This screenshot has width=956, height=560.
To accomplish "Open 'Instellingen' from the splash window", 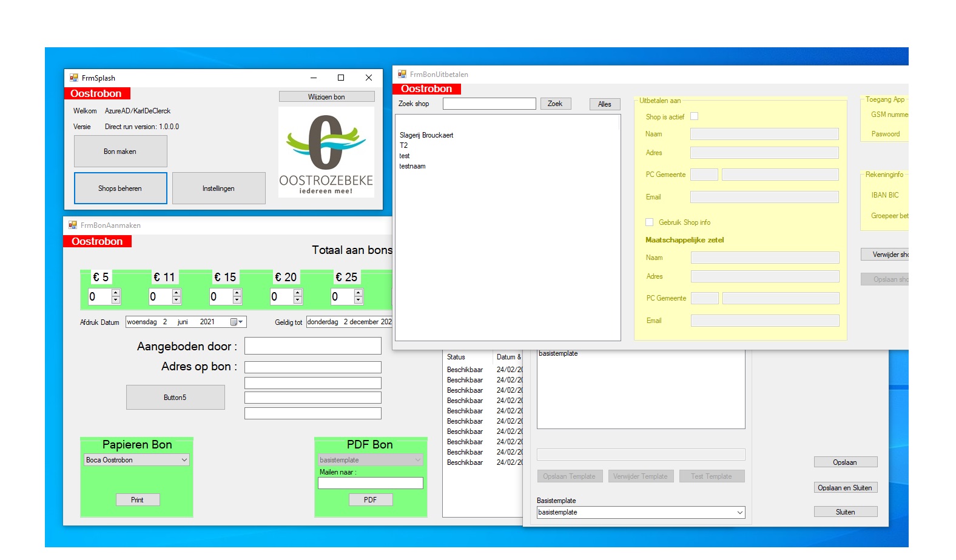I will point(218,188).
